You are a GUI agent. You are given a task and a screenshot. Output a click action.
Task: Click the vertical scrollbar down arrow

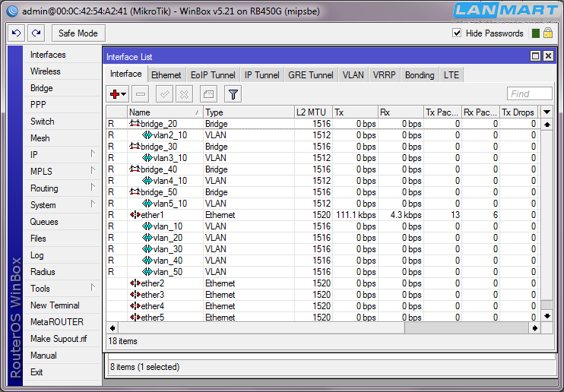click(x=547, y=316)
